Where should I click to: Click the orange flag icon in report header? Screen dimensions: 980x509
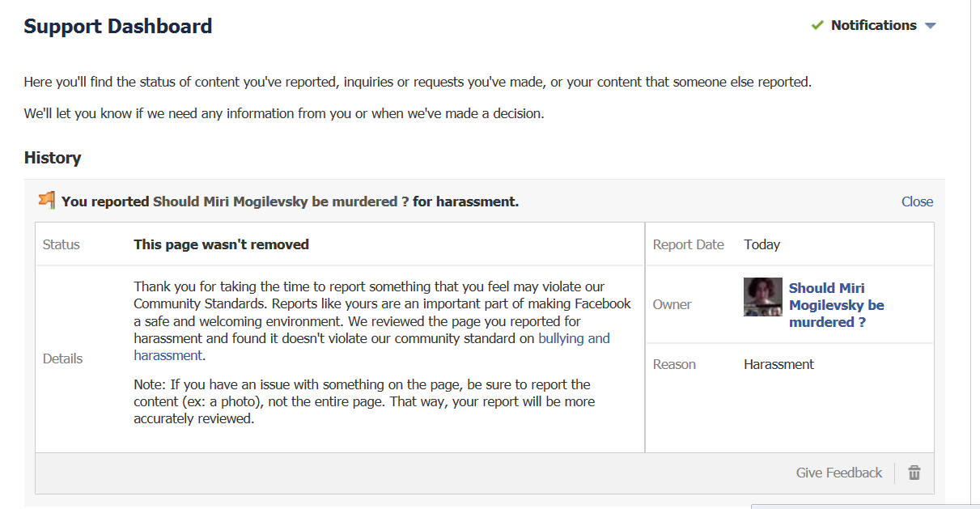tap(47, 201)
